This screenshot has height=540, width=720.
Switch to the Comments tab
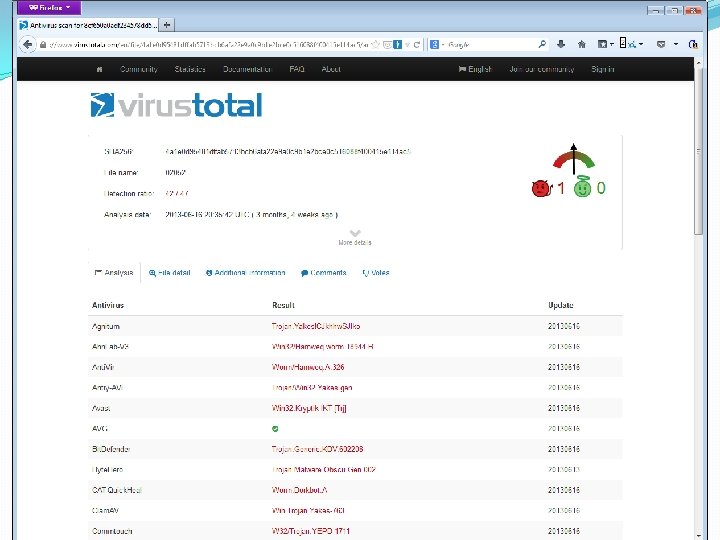click(x=323, y=273)
